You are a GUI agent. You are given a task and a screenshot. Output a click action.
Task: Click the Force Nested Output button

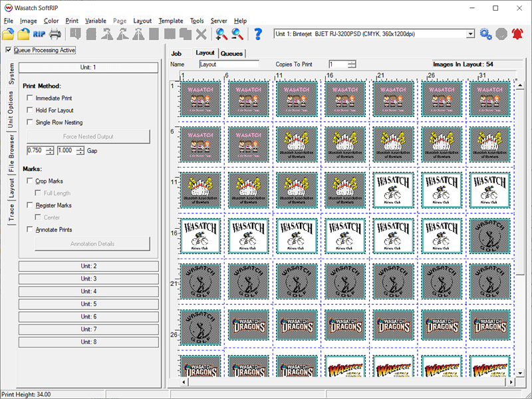tap(88, 136)
